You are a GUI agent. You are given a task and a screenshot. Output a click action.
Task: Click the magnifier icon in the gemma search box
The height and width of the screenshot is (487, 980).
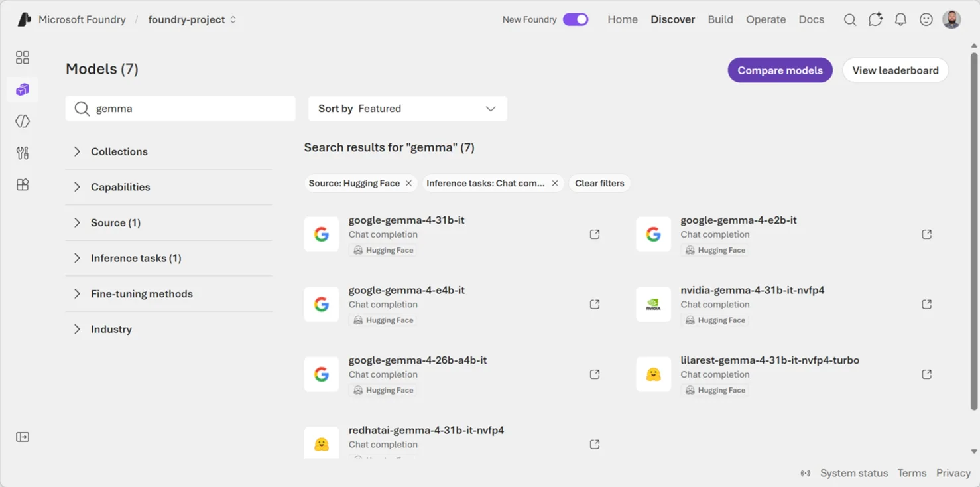point(82,109)
